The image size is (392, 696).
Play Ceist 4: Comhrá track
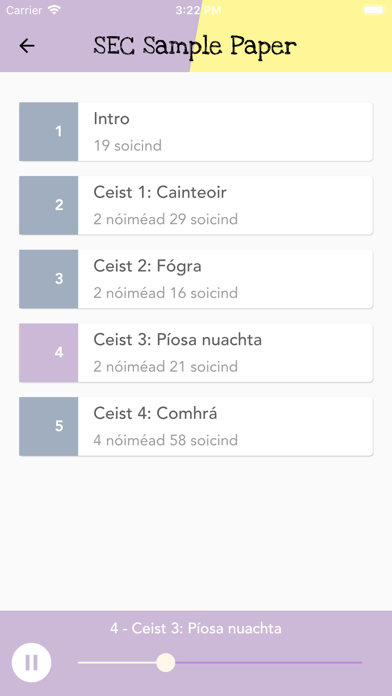(196, 427)
